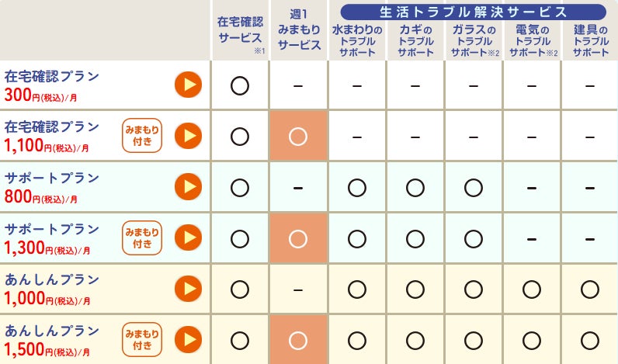The height and width of the screenshot is (364, 618).
Task: Open サポートプラン 1,300円 arrow button
Action: 188,237
